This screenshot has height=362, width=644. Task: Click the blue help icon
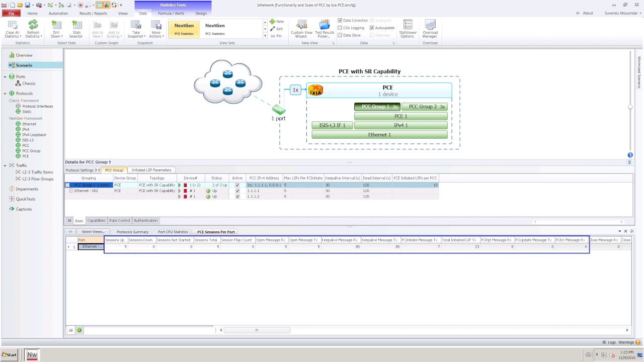coord(630,155)
